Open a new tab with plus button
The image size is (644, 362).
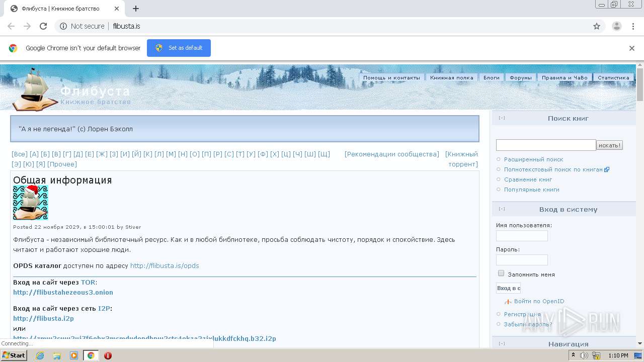tap(136, 9)
